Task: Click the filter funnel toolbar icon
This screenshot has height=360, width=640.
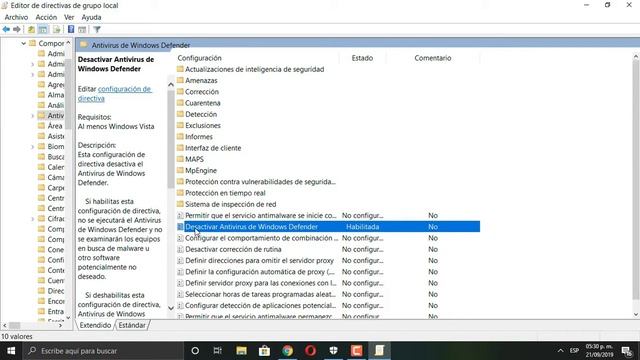Action: pyautogui.click(x=97, y=29)
